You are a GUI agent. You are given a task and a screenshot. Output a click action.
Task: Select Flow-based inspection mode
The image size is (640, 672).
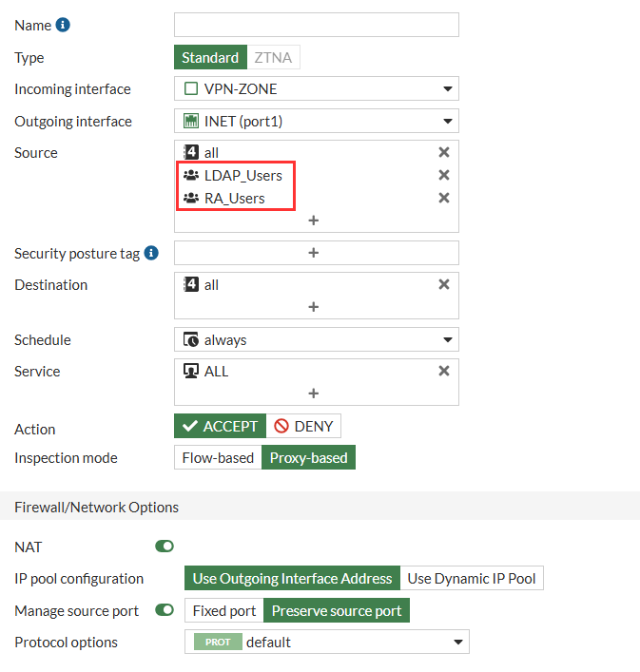(x=218, y=458)
